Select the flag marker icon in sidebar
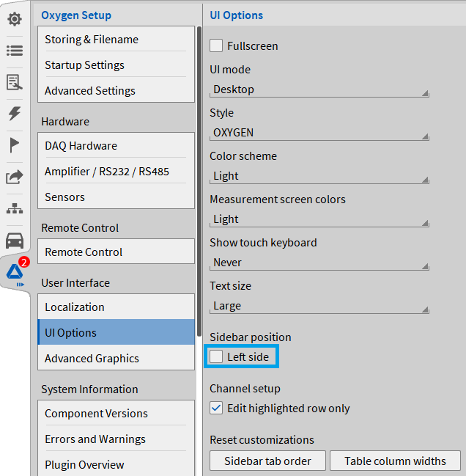This screenshot has height=476, width=466. point(15,145)
